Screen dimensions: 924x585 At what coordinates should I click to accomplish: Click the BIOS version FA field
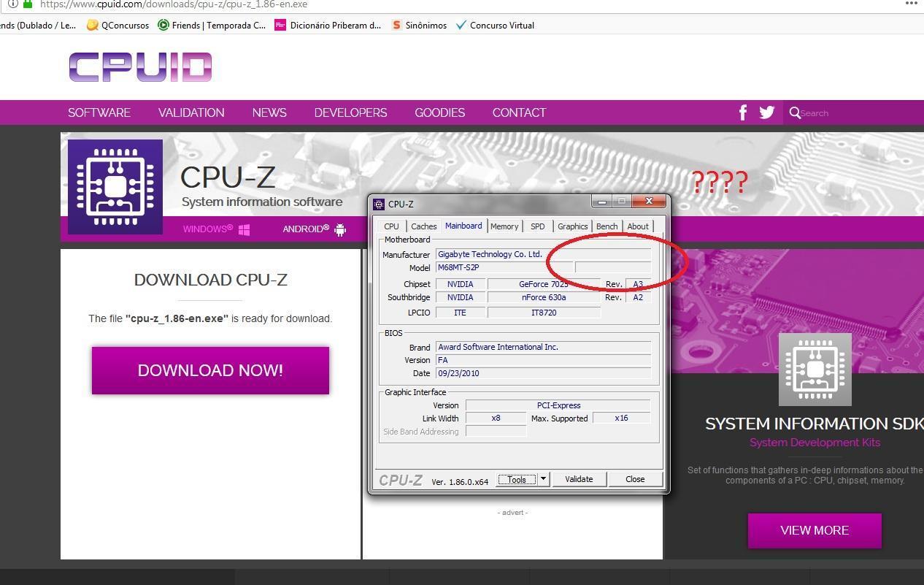click(x=543, y=360)
